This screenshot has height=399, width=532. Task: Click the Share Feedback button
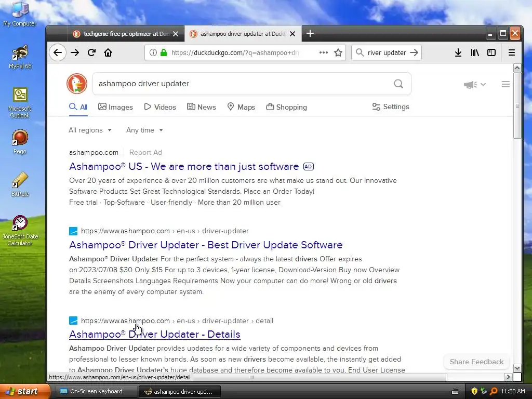(x=476, y=362)
